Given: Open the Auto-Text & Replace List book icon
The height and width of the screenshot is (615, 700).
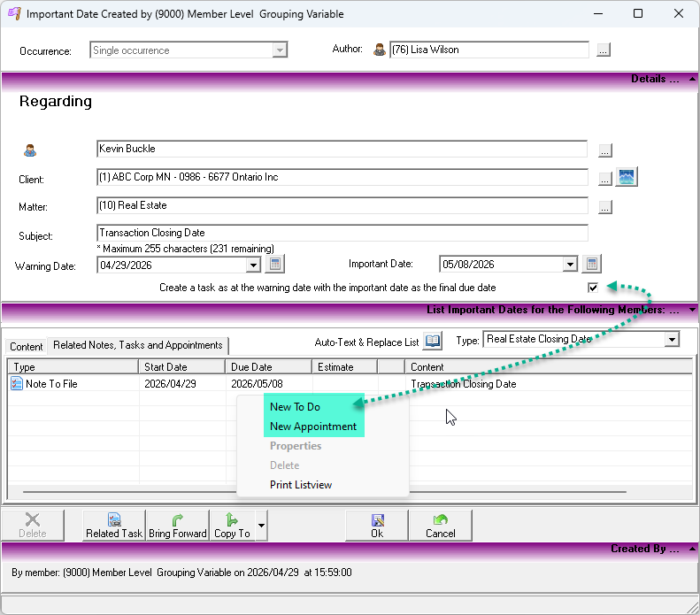Looking at the screenshot, I should click(x=432, y=342).
